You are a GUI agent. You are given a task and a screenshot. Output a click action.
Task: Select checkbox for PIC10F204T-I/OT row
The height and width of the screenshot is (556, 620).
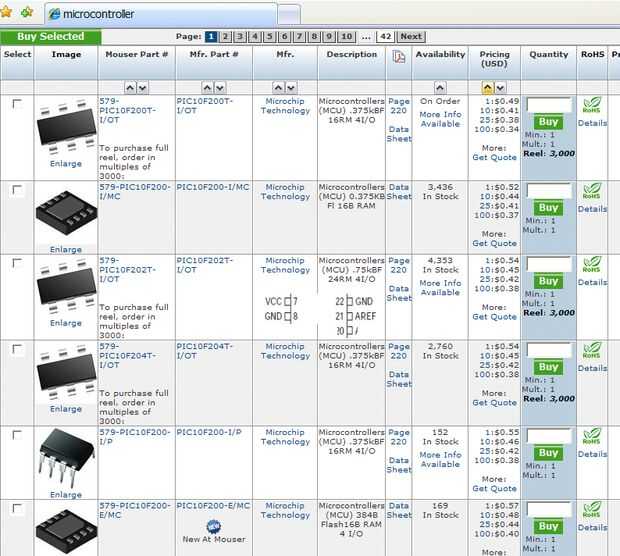point(17,350)
